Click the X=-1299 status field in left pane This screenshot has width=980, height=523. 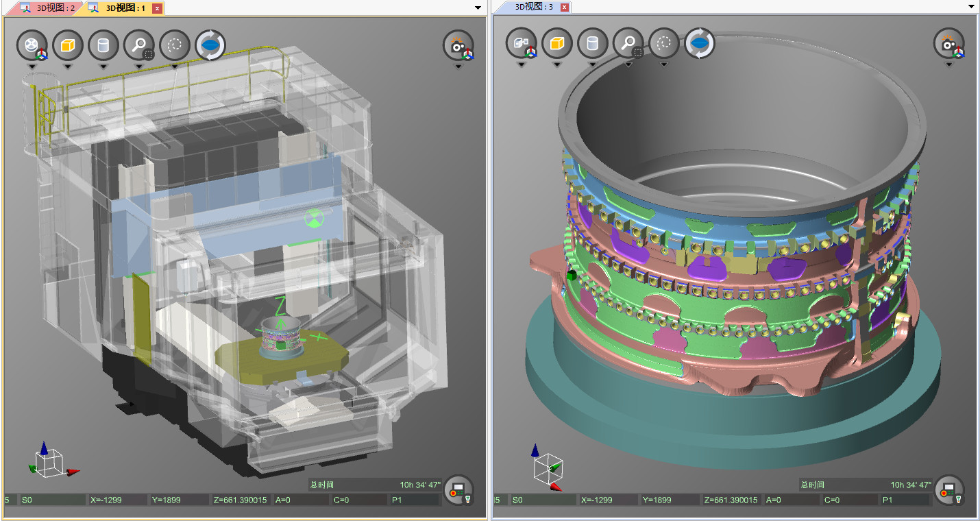117,500
